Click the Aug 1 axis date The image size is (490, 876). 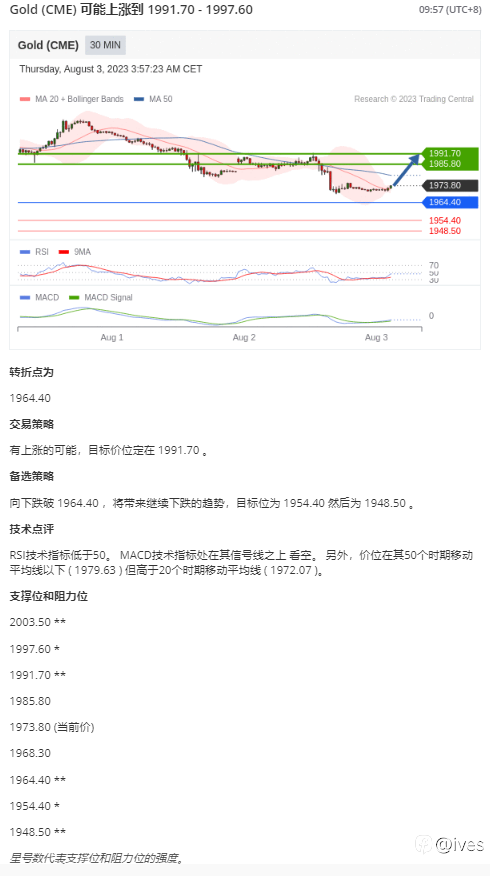click(x=112, y=337)
